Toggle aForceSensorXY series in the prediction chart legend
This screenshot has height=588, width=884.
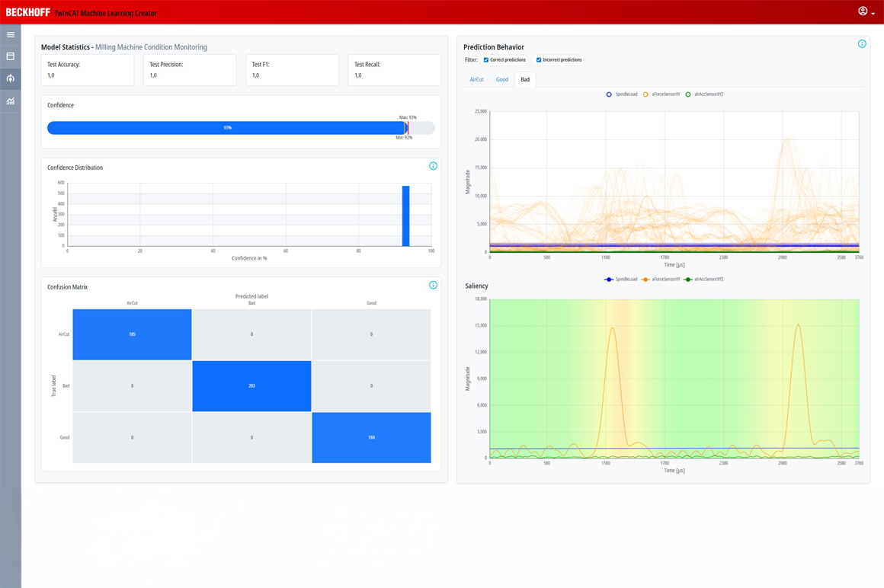(661, 94)
